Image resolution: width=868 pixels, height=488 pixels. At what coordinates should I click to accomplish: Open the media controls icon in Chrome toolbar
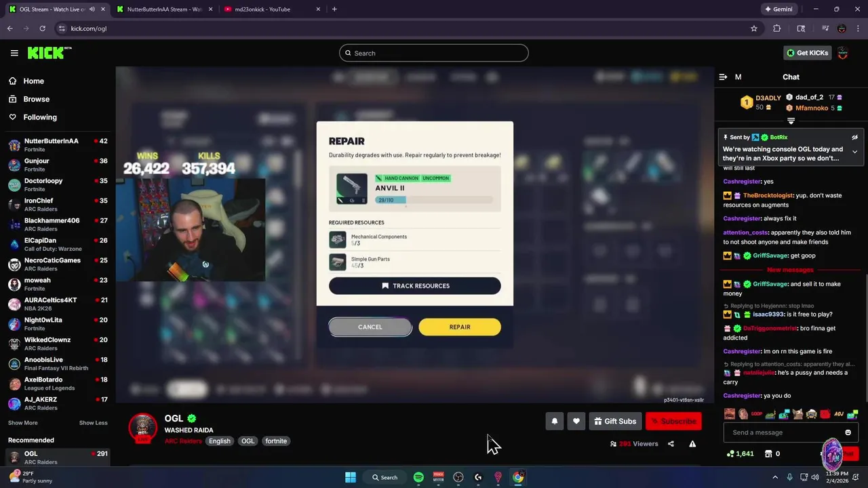[x=825, y=28]
